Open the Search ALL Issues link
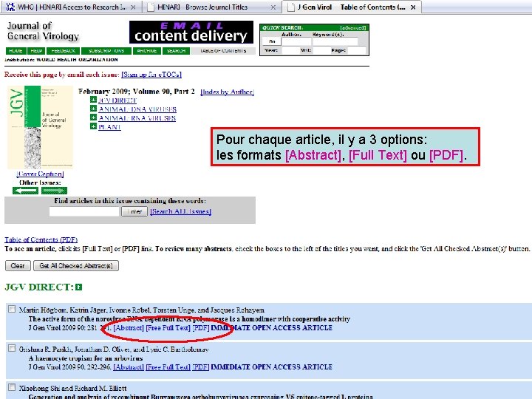Image resolution: width=532 pixels, height=399 pixels. tap(180, 211)
